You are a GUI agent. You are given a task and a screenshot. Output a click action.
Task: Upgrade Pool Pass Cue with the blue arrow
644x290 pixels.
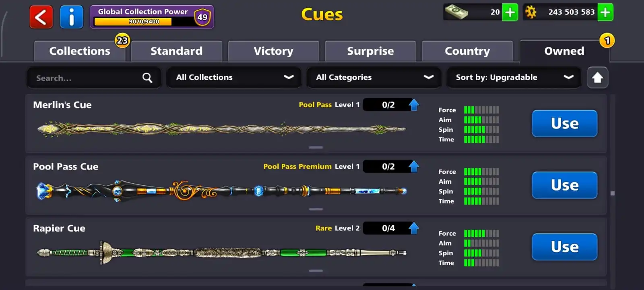point(414,166)
